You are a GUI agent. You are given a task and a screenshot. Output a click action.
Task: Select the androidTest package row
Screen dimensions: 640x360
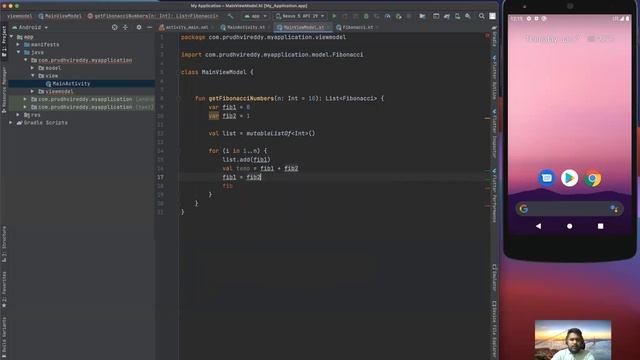82,99
